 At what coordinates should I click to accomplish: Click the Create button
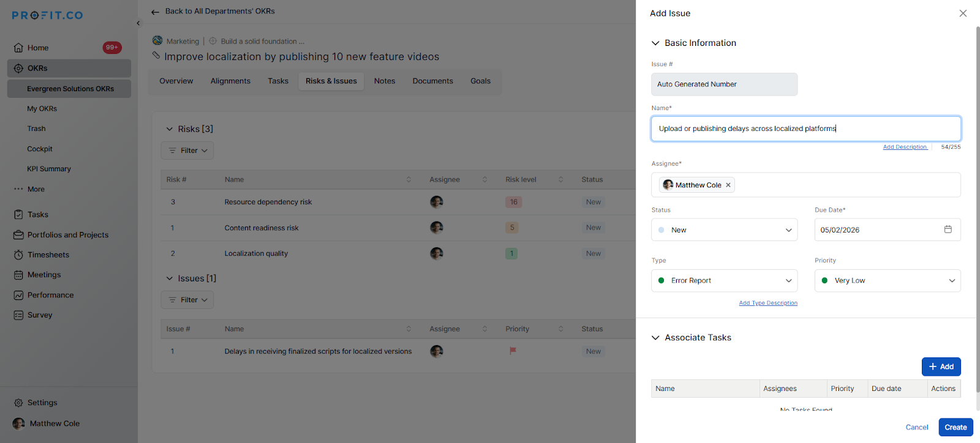(955, 427)
